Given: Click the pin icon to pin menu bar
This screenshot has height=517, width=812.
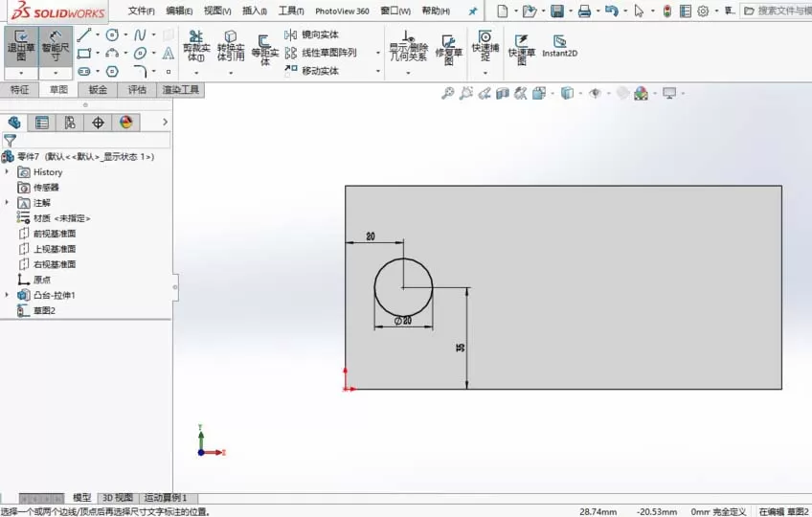Looking at the screenshot, I should (x=473, y=11).
